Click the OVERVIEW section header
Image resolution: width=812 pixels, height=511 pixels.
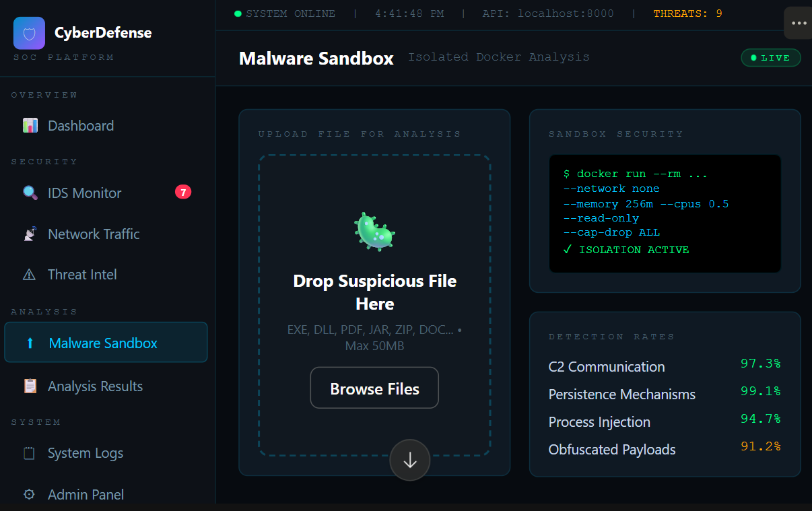(44, 95)
